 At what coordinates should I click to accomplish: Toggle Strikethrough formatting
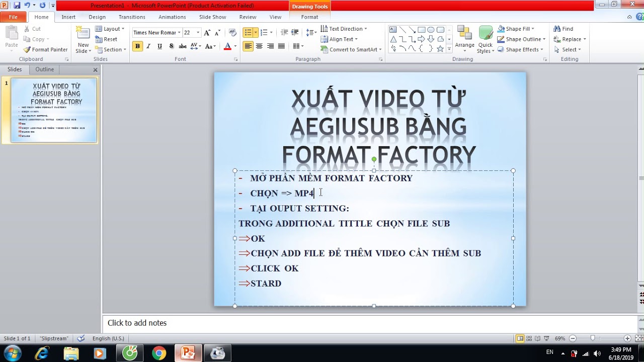(183, 46)
